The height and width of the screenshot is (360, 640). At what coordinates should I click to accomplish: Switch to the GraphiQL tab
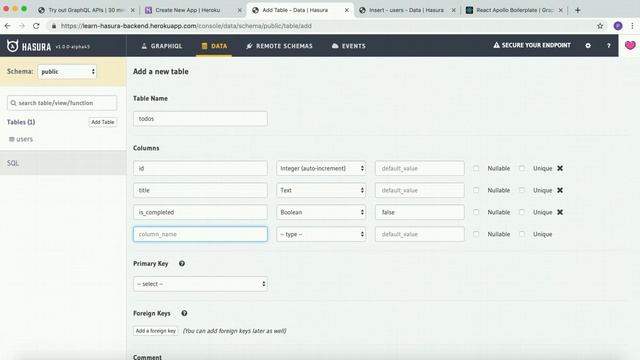(162, 46)
